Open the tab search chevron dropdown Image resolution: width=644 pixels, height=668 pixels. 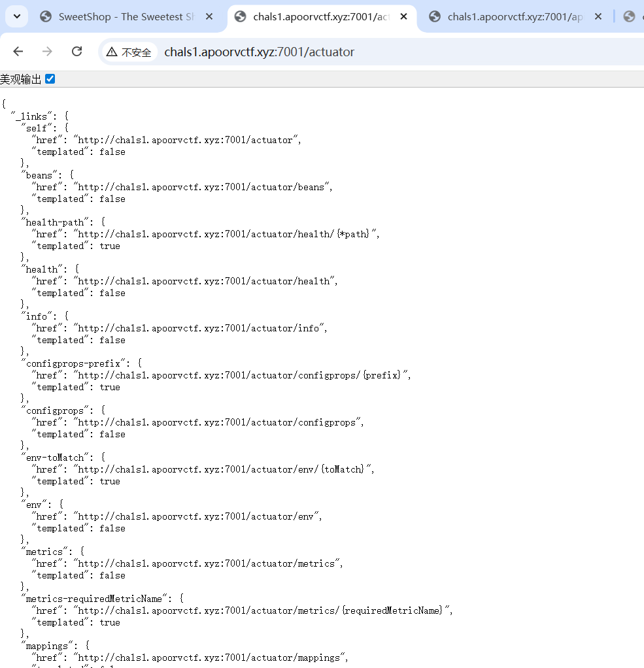[x=16, y=17]
